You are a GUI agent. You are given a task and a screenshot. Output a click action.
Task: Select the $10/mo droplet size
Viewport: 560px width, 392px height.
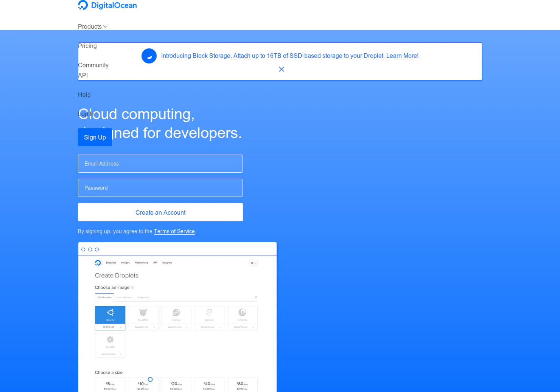(x=143, y=384)
